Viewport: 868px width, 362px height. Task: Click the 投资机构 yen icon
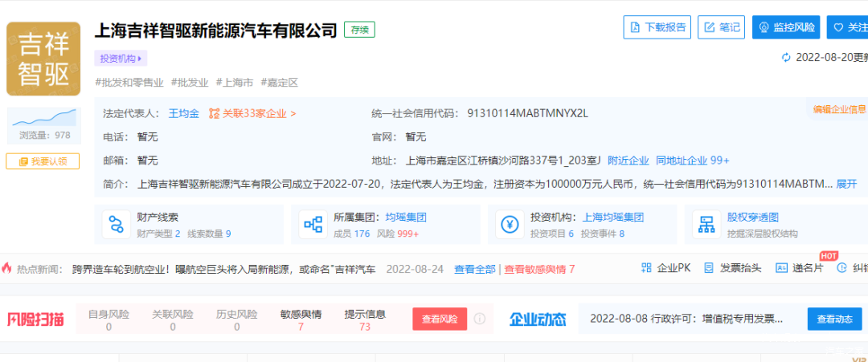509,225
